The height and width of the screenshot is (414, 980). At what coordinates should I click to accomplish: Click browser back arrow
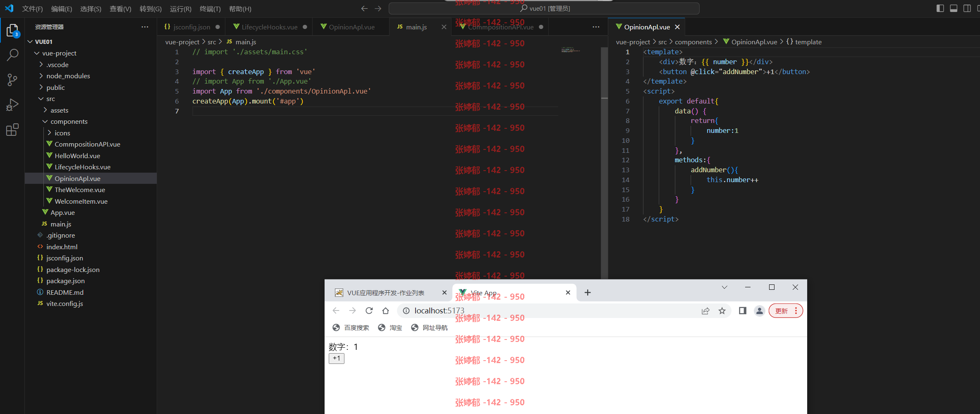(336, 310)
